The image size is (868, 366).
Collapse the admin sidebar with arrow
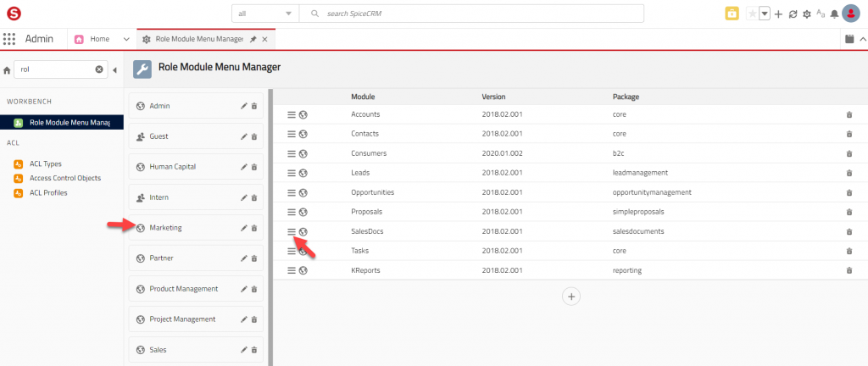point(114,70)
